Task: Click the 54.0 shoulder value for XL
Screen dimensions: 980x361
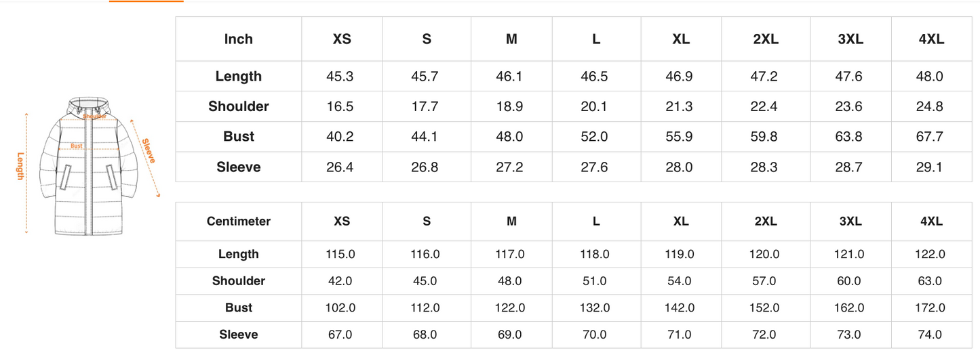Action: (680, 281)
